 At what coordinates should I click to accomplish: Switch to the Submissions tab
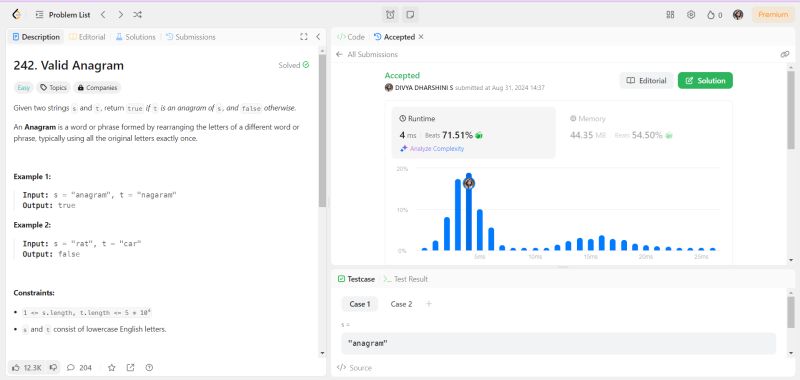tap(191, 37)
